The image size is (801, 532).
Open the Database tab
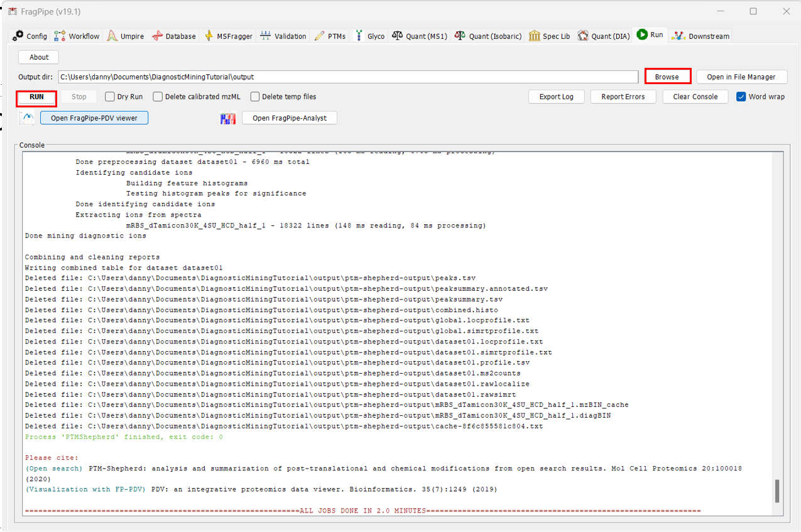pos(174,36)
